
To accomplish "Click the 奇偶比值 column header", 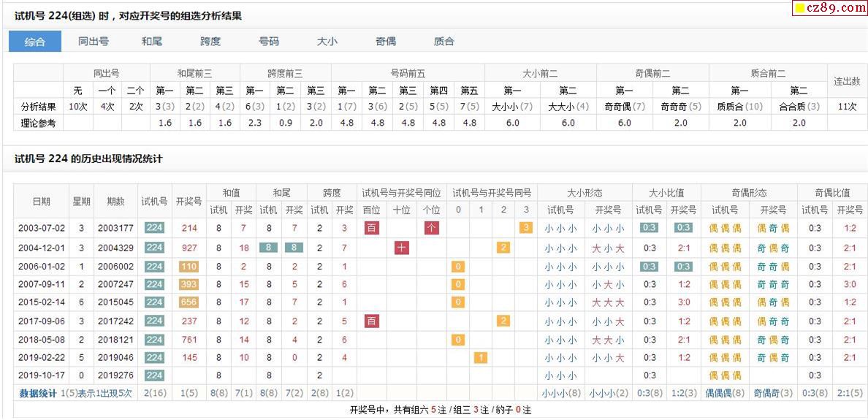I will pyautogui.click(x=832, y=193).
